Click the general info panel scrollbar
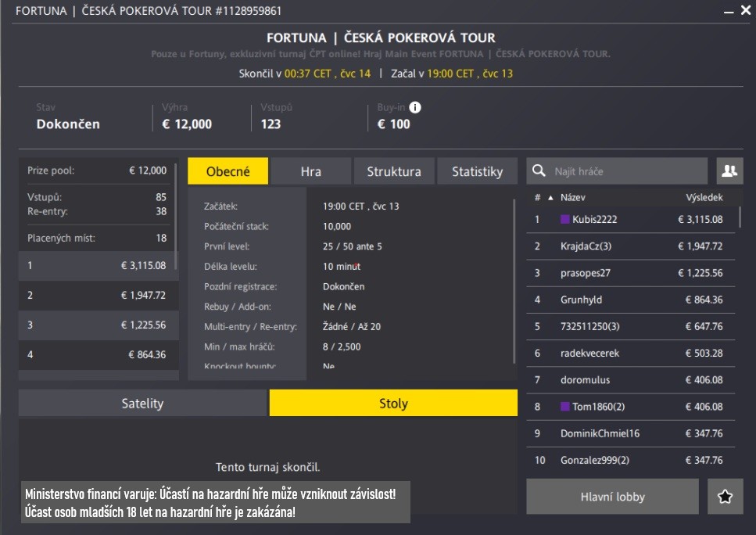Image resolution: width=756 pixels, height=535 pixels. coord(514,281)
